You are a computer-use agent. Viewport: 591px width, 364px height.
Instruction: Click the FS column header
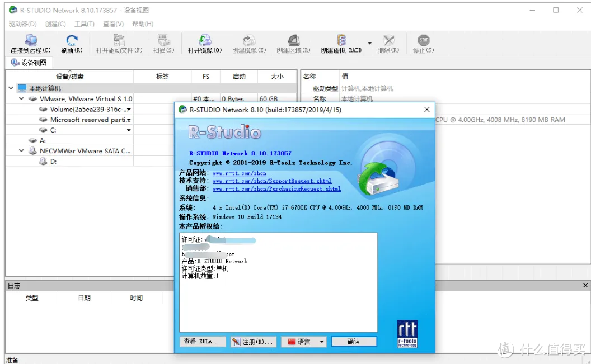click(206, 77)
